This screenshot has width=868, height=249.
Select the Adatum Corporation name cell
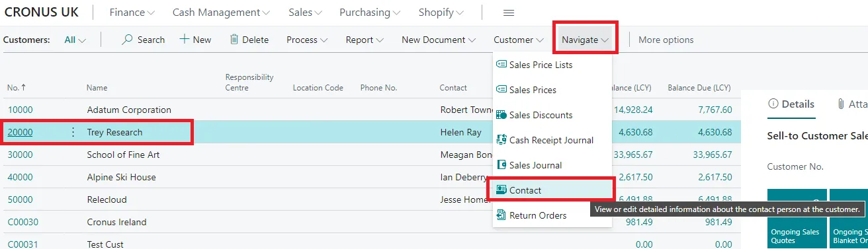pyautogui.click(x=129, y=110)
